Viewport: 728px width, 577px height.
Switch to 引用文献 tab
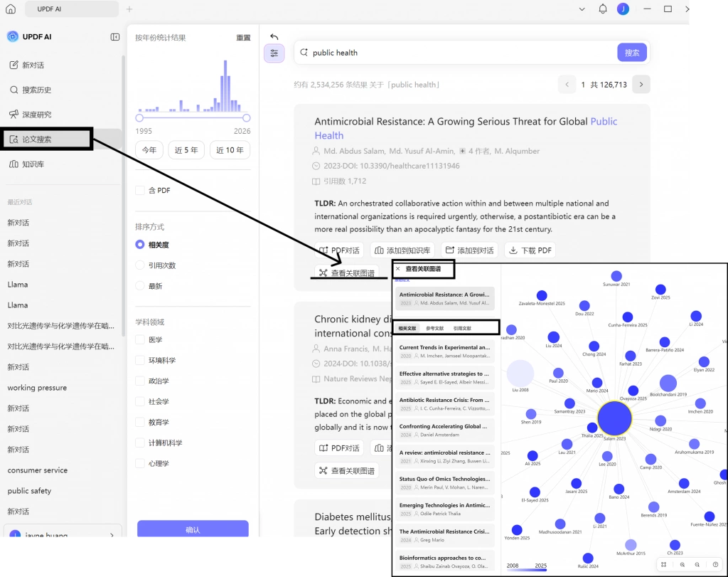click(462, 328)
